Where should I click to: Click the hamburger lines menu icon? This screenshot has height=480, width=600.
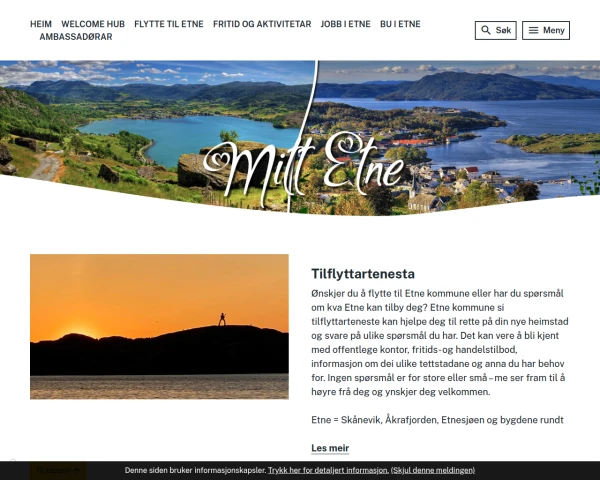point(533,30)
